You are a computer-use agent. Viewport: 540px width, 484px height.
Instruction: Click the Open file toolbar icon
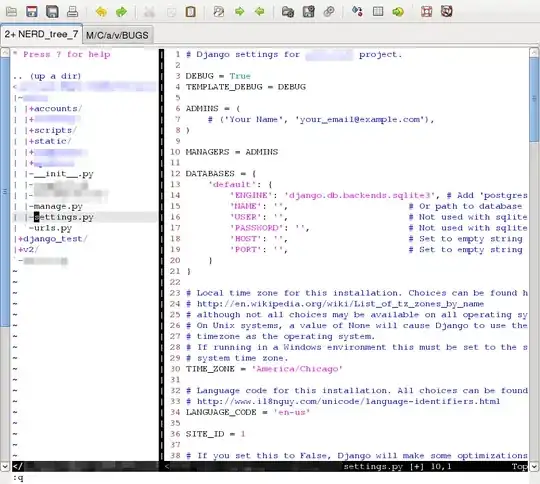pyautogui.click(x=11, y=12)
